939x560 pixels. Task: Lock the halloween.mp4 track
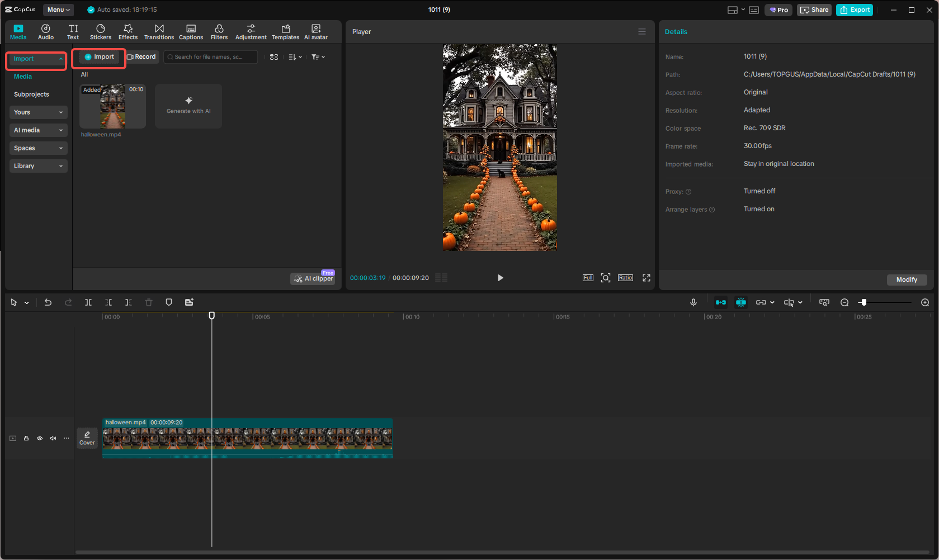click(x=26, y=438)
